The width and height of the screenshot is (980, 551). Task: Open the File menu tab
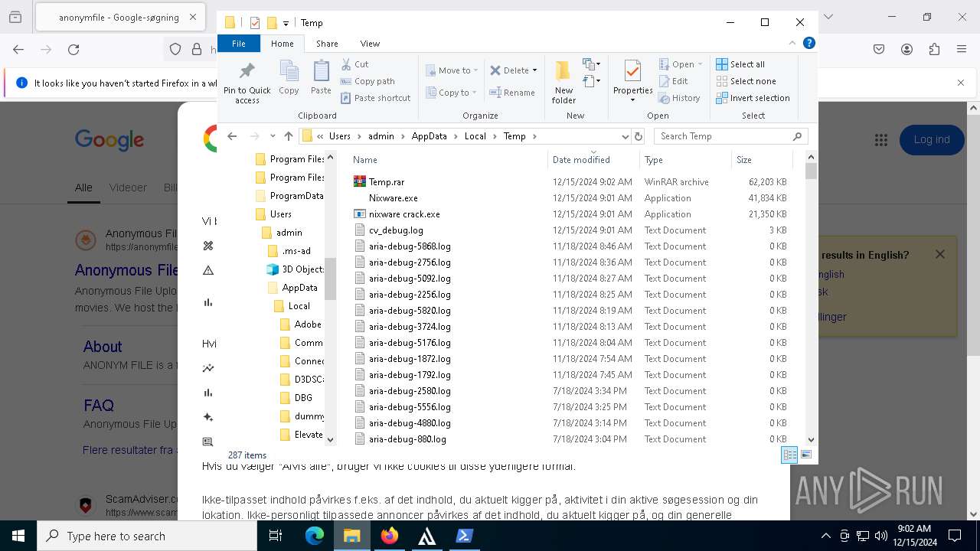pyautogui.click(x=239, y=44)
